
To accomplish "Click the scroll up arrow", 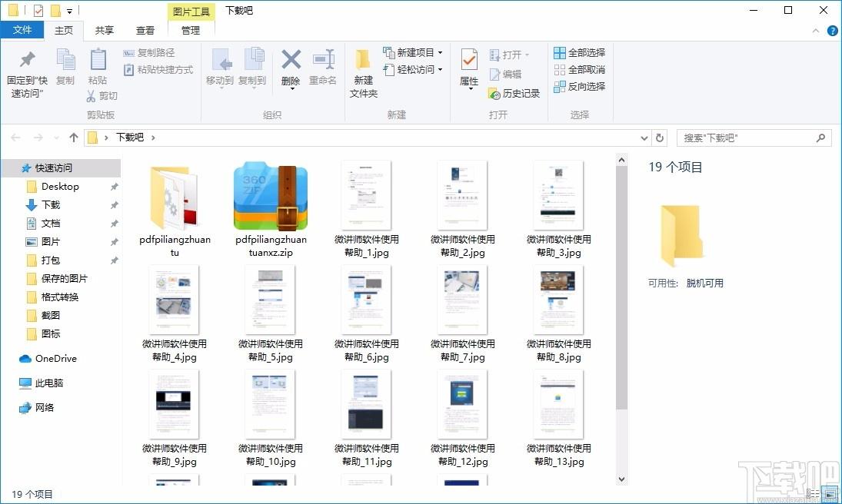I will point(622,160).
